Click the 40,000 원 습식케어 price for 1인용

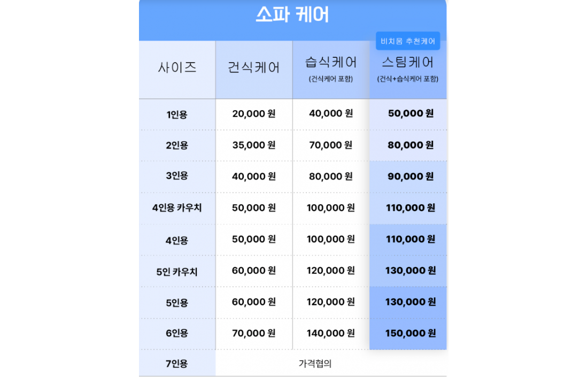(331, 114)
